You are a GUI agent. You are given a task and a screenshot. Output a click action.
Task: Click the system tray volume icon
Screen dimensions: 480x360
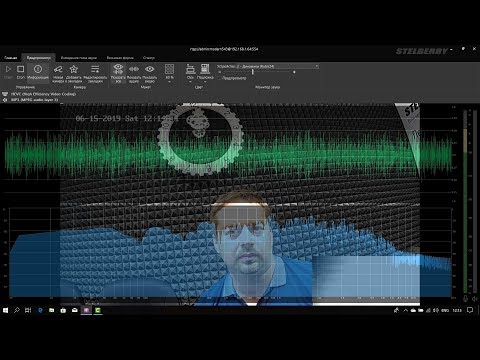(x=435, y=310)
